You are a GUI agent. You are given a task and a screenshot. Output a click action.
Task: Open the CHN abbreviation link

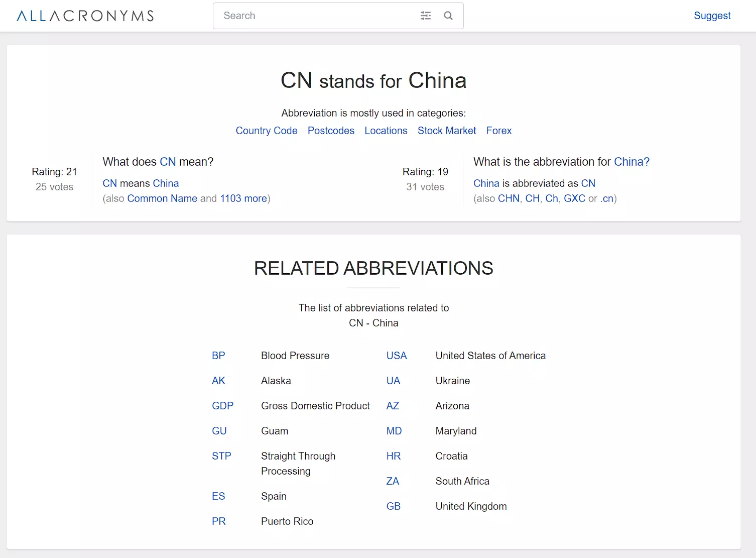pos(509,198)
